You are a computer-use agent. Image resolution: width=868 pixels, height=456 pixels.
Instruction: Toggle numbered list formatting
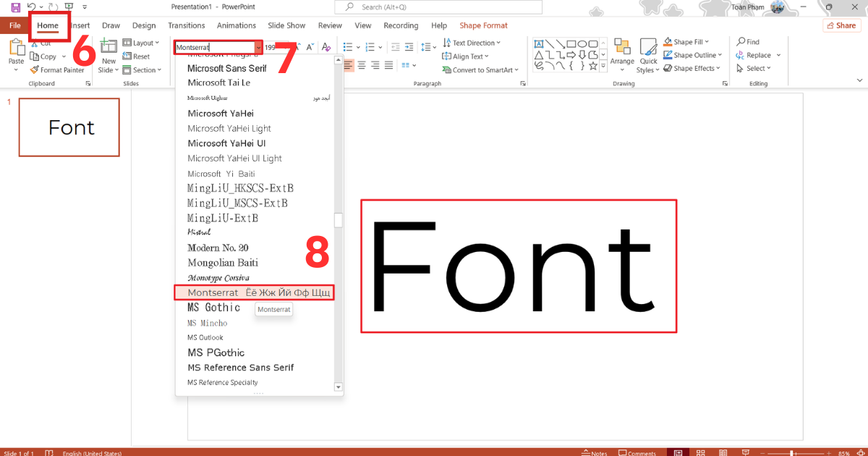click(370, 47)
